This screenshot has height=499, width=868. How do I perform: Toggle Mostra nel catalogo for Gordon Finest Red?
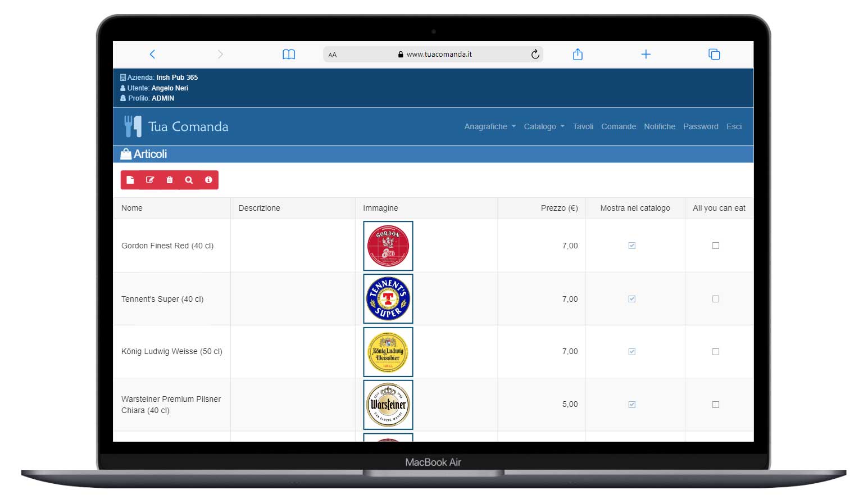pos(632,246)
